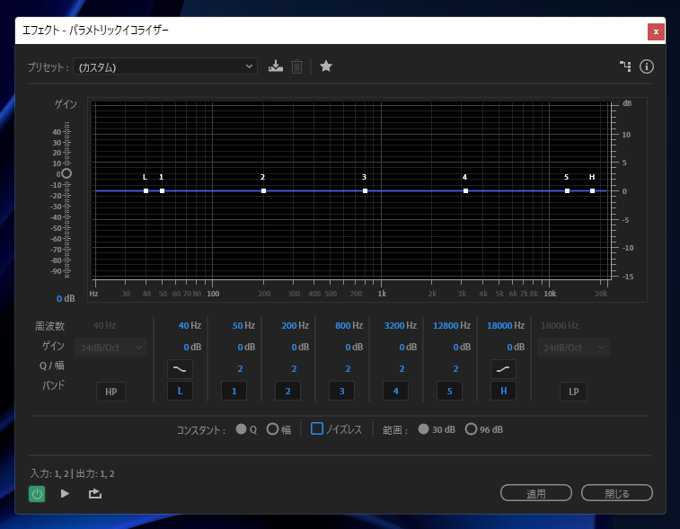This screenshot has height=529, width=680.
Task: Click the 800 Hz frequency value
Action: 349,326
